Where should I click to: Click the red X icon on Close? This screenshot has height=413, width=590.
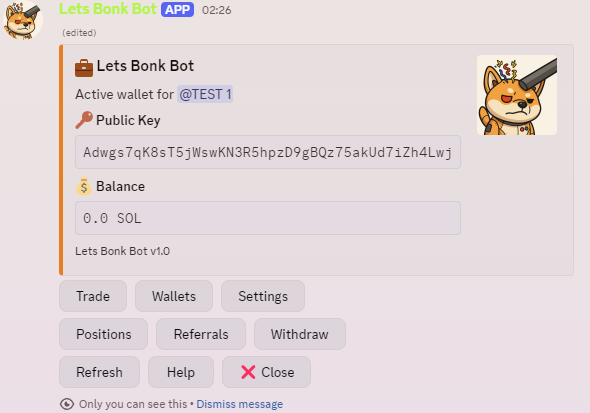(248, 372)
